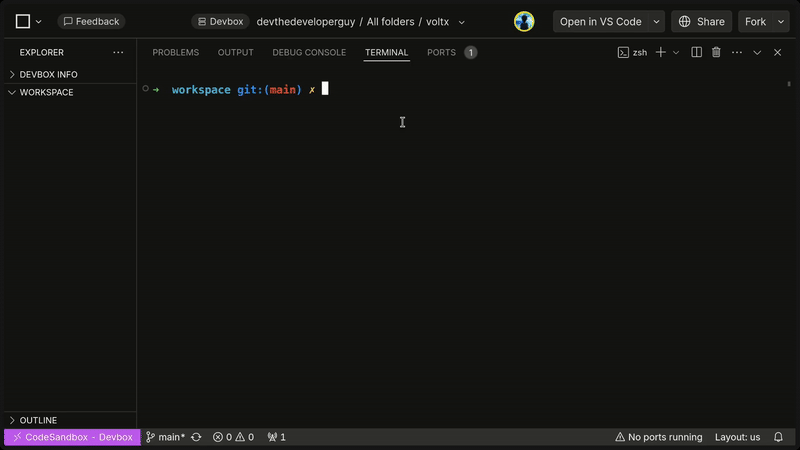Click the Devbox badge
Image resolution: width=800 pixels, height=450 pixels.
[220, 21]
